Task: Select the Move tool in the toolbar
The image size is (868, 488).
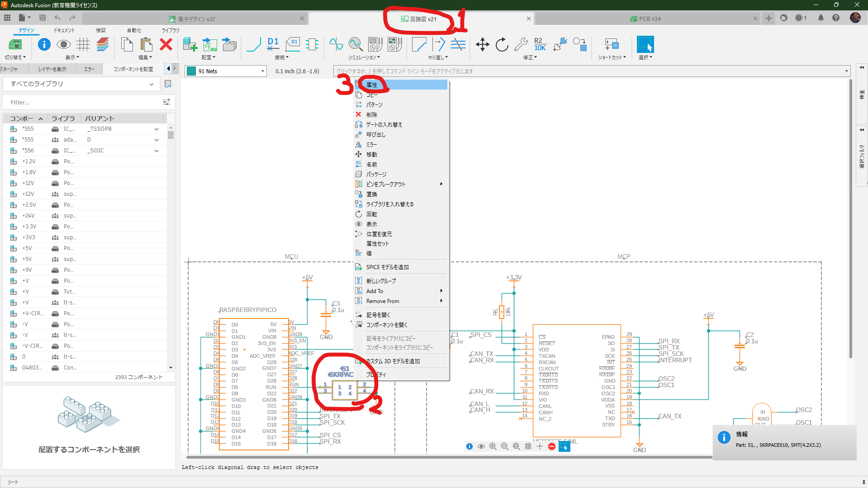Action: click(x=482, y=44)
